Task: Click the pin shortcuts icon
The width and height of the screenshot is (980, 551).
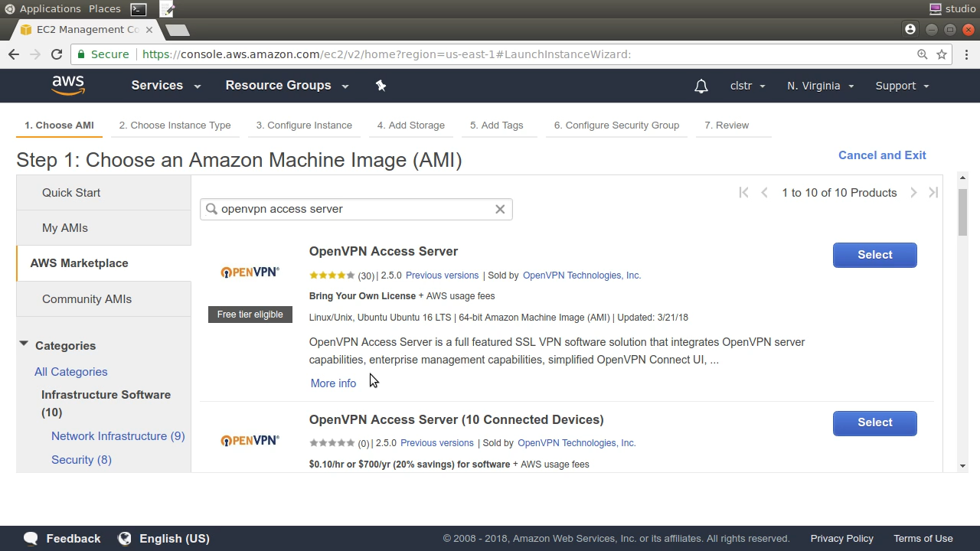Action: click(x=381, y=86)
